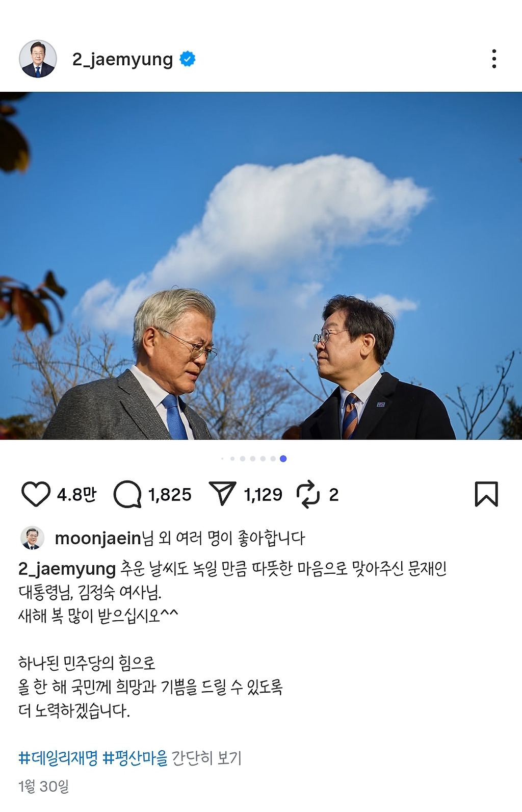View the 1,825 comments count
Screen dimensions: 522x812
pos(170,494)
